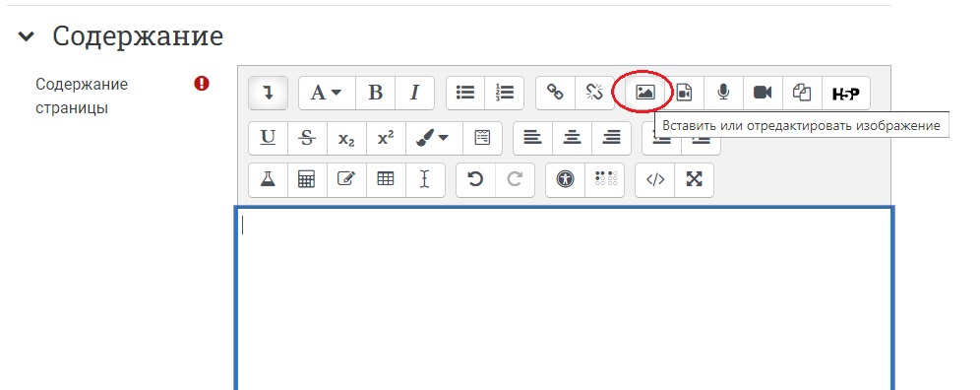Insert a media file

point(685,93)
